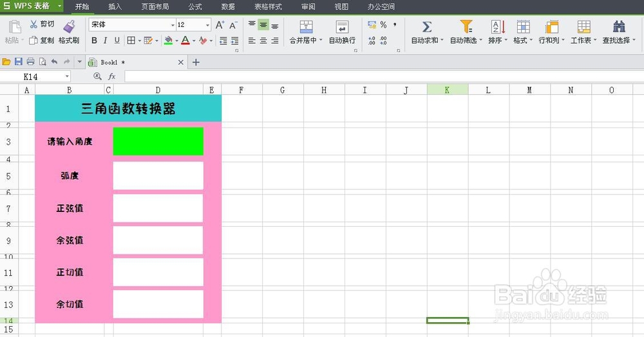Click the red font color icon
The height and width of the screenshot is (337, 644).
pyautogui.click(x=185, y=41)
